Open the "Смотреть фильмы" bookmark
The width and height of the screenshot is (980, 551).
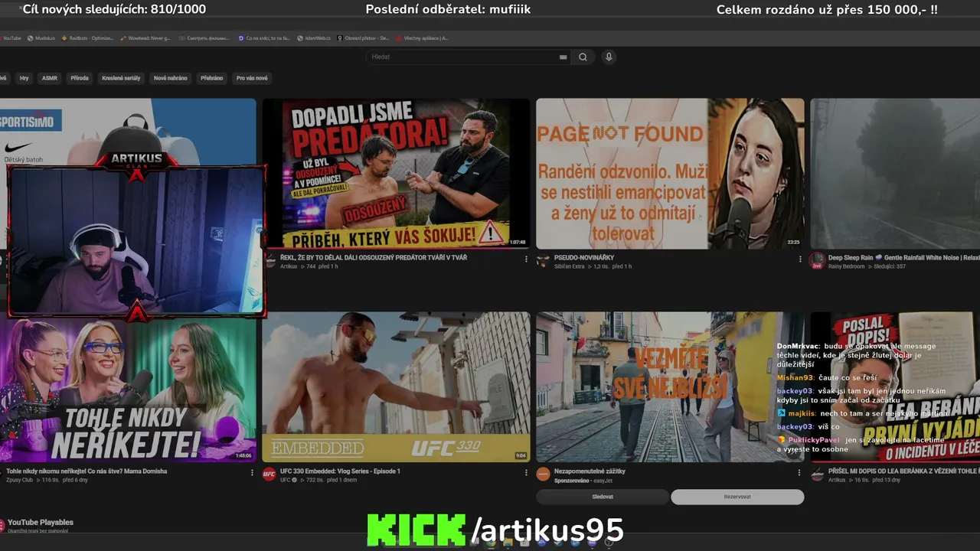[x=206, y=37]
